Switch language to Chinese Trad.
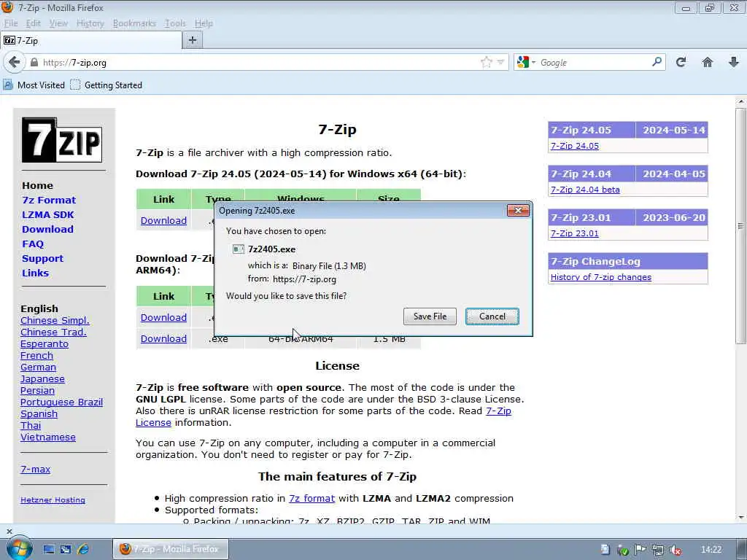This screenshot has width=747, height=560. coord(53,332)
